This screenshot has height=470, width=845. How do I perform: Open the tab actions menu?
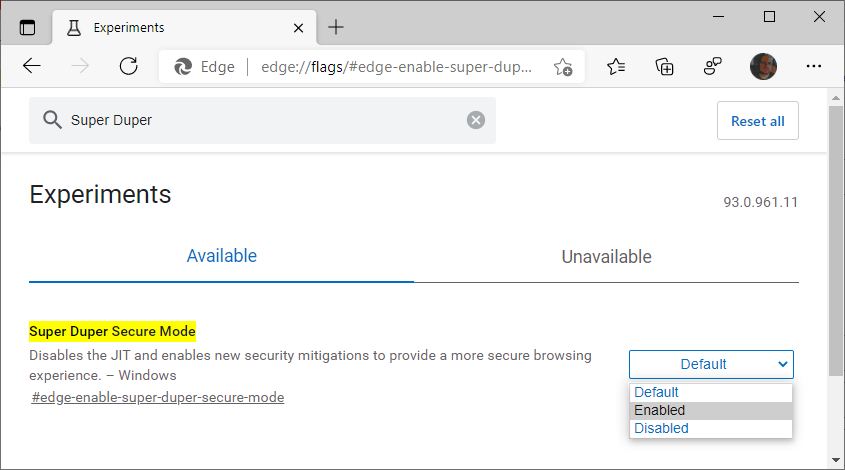(27, 27)
